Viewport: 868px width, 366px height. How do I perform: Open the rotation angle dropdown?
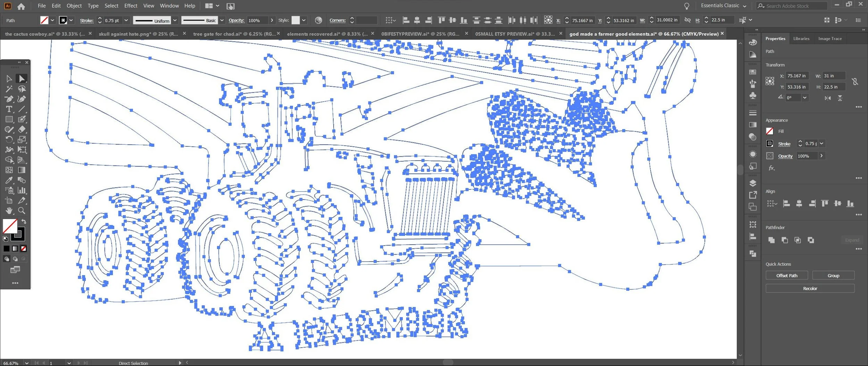click(x=804, y=98)
